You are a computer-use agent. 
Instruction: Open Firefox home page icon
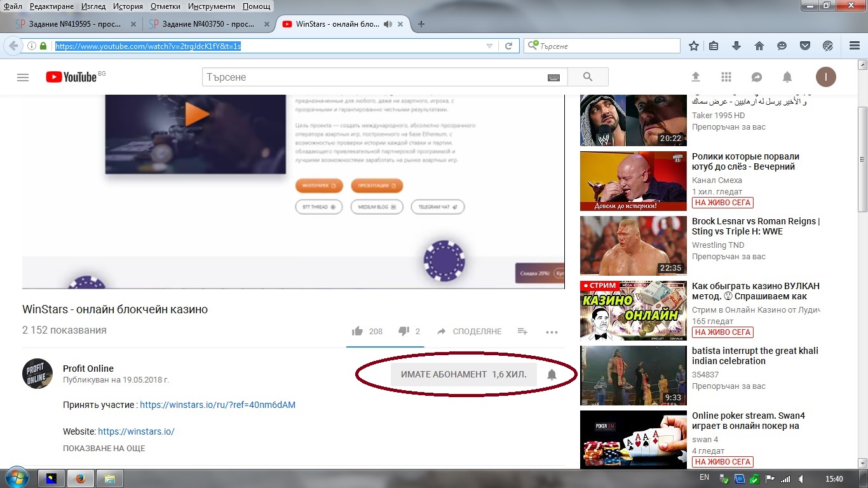[x=759, y=46]
